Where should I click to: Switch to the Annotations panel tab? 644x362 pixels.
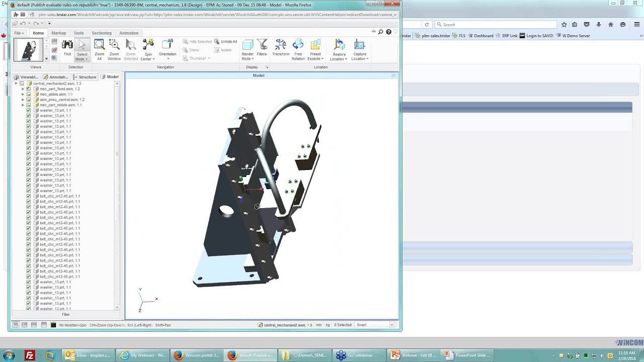point(56,77)
